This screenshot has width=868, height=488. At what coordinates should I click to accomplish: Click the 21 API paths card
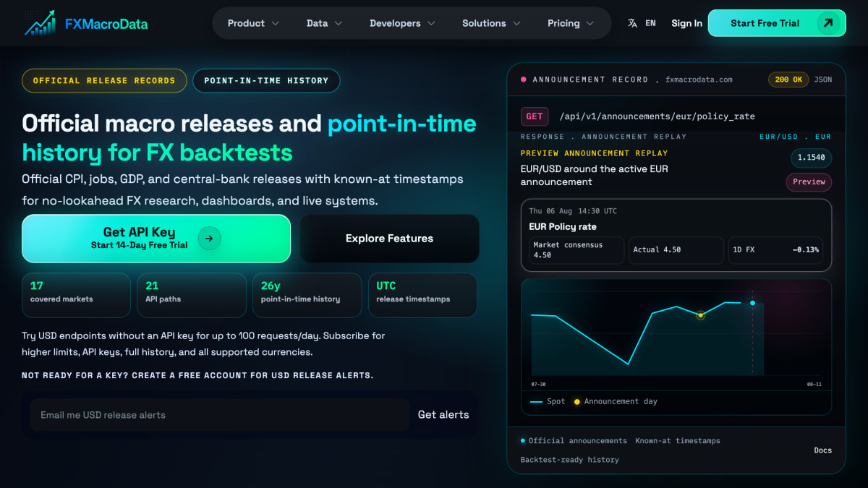192,295
